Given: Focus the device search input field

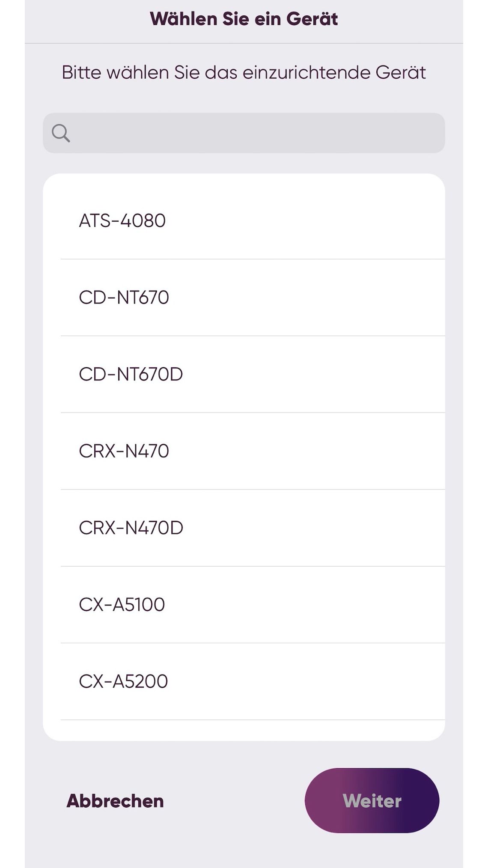Looking at the screenshot, I should (x=244, y=133).
